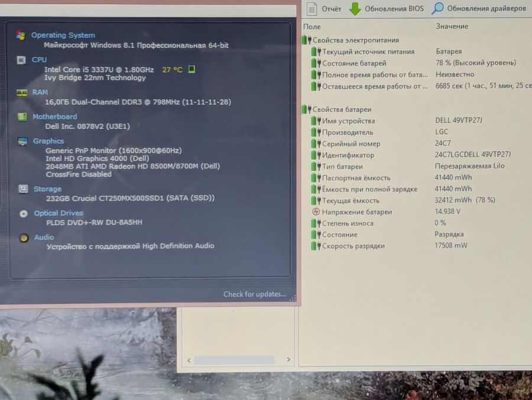Select the Скорость разрядки row

(421, 246)
